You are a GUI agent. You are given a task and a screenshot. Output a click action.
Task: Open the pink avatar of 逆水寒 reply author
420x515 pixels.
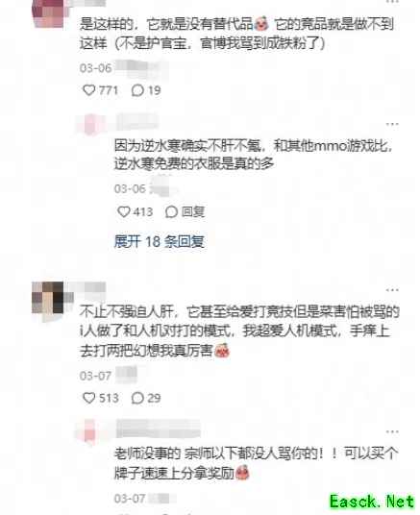[x=89, y=124]
